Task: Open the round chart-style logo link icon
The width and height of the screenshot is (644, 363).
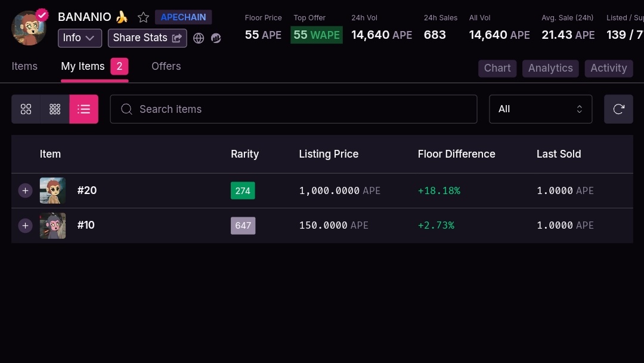Action: tap(216, 38)
